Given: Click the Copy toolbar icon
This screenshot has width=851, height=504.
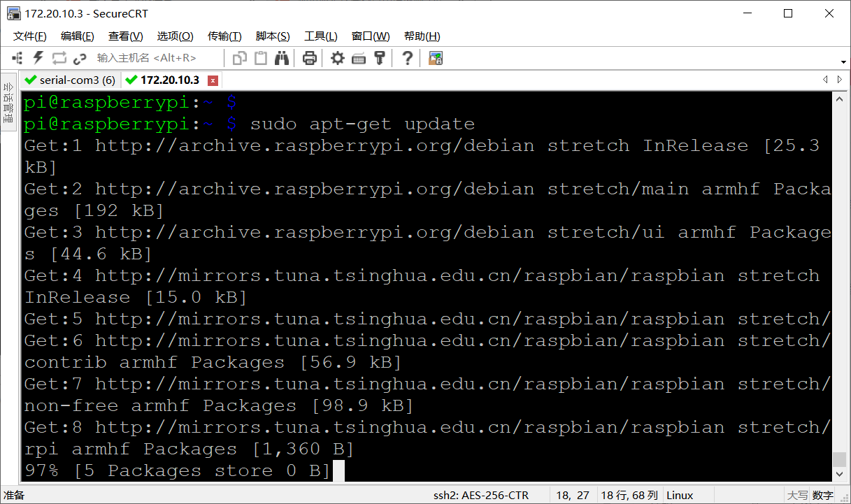Looking at the screenshot, I should (x=240, y=58).
